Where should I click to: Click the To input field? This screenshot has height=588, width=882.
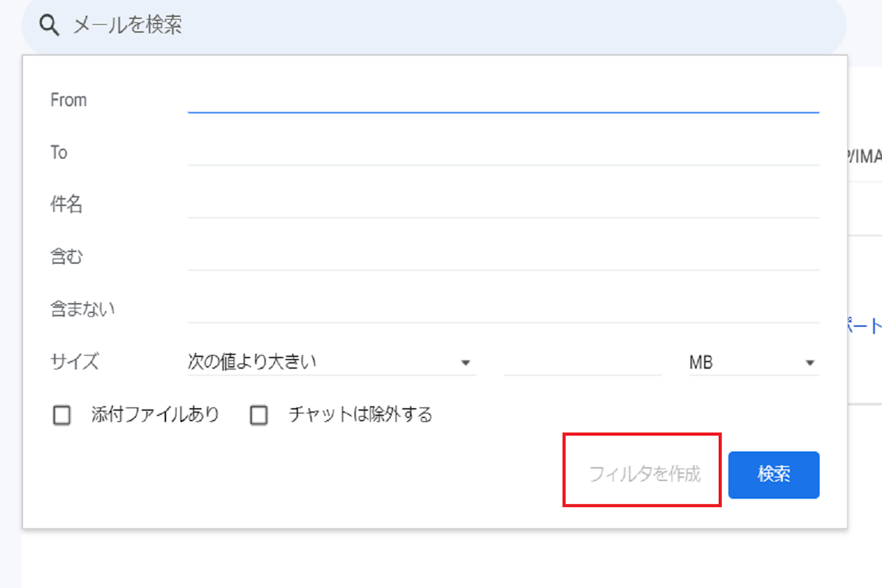click(503, 153)
